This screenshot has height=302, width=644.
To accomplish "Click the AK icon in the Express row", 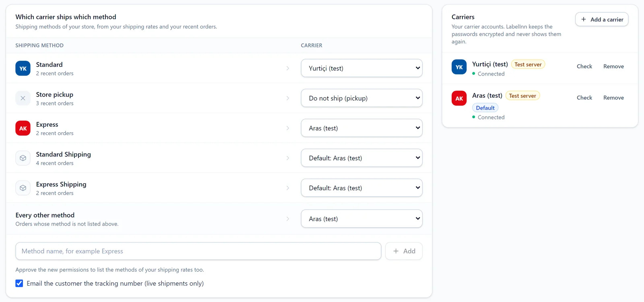I will [x=23, y=128].
